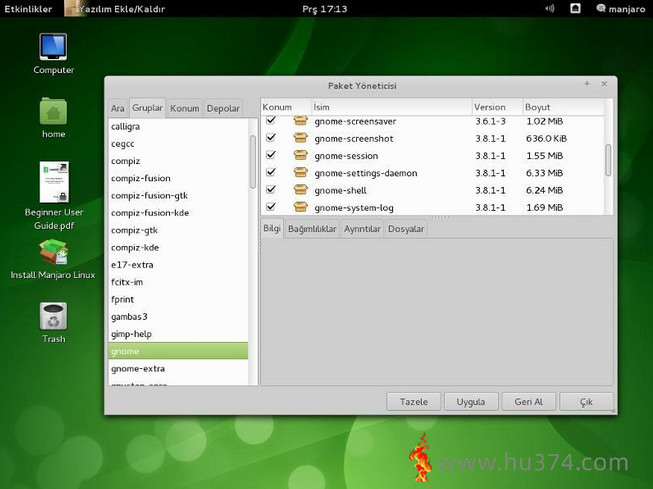Sort packages by Boyut column header
Viewport: 653px width, 489px height.
pyautogui.click(x=563, y=107)
